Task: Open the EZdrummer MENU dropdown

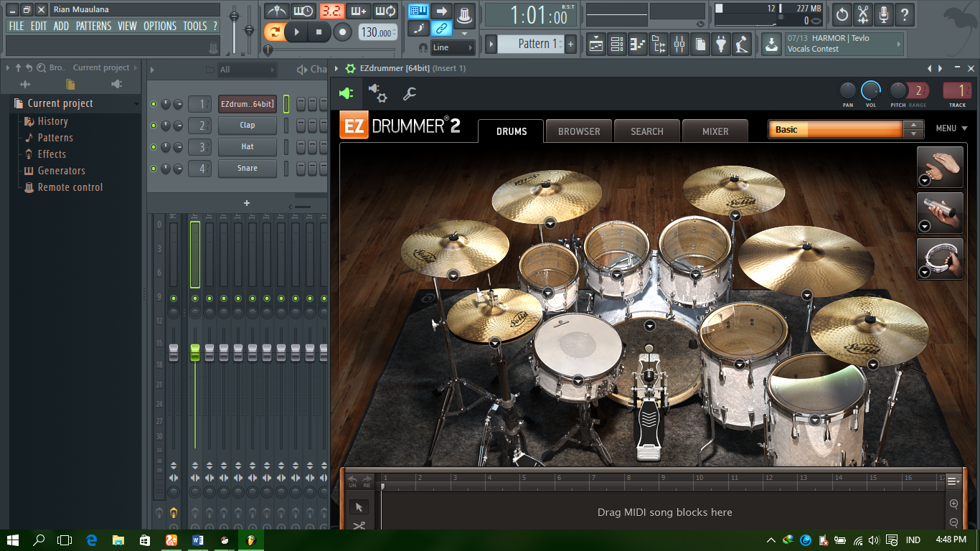Action: (952, 129)
